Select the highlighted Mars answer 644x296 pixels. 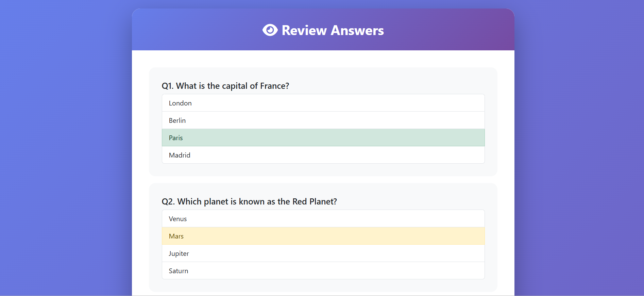pyautogui.click(x=323, y=236)
